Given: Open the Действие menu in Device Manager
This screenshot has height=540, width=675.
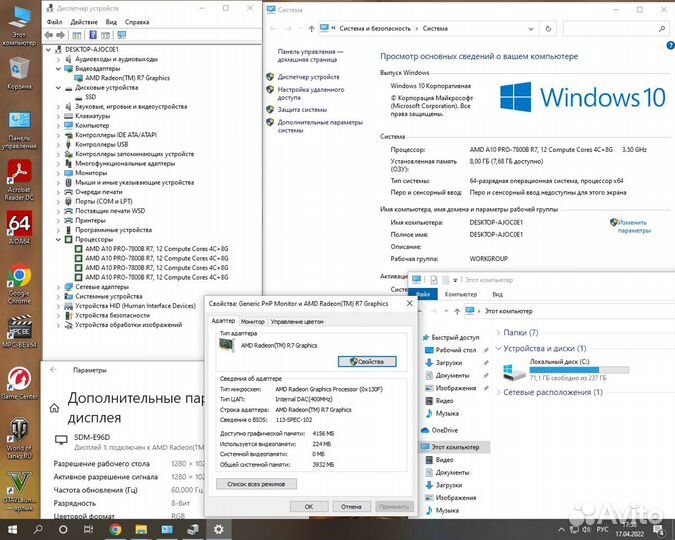Looking at the screenshot, I should [84, 22].
